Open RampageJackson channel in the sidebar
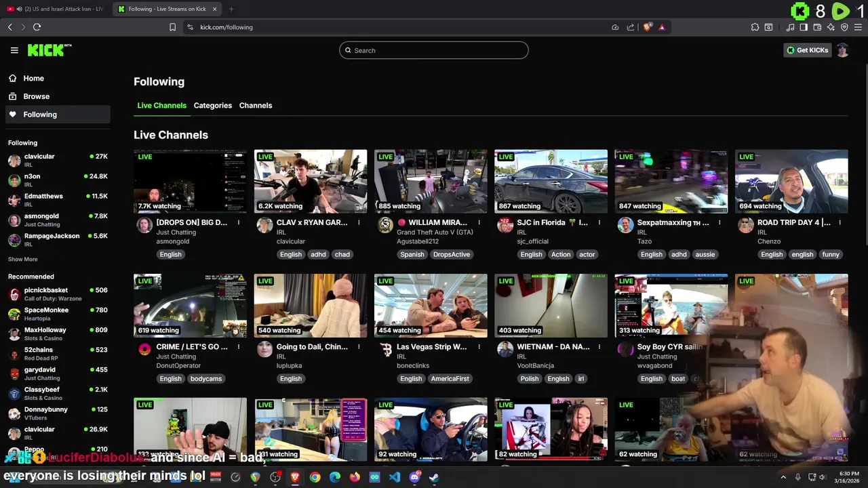 click(58, 239)
